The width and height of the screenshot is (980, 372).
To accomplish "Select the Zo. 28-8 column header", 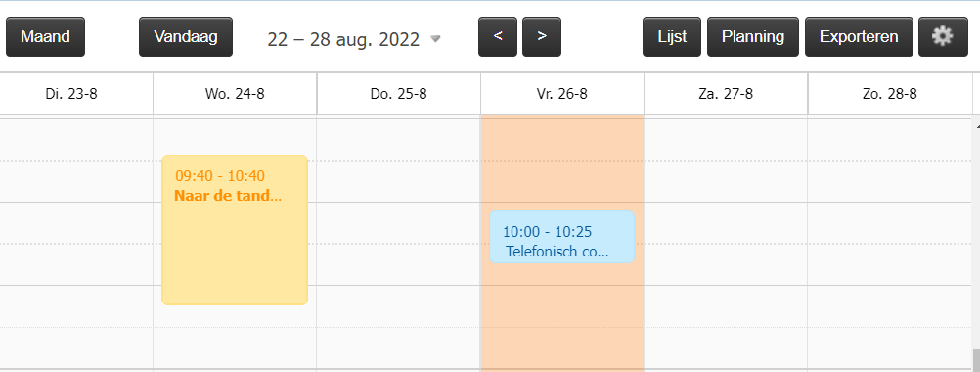I will (889, 94).
